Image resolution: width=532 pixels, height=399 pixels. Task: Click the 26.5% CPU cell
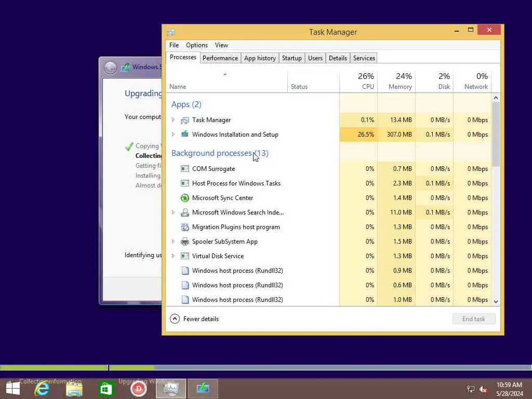point(358,135)
